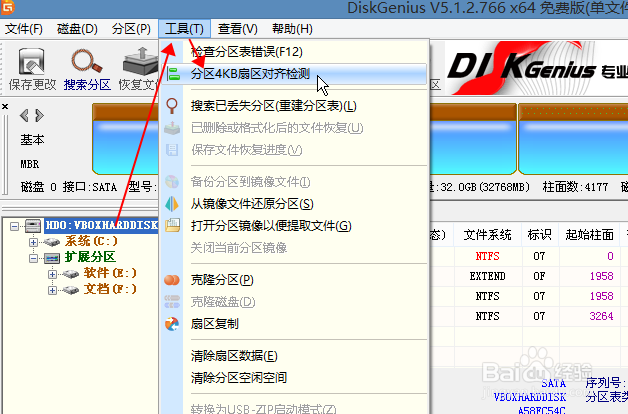
Task: Click the 柱面数:4177 disk info text
Action: [575, 187]
